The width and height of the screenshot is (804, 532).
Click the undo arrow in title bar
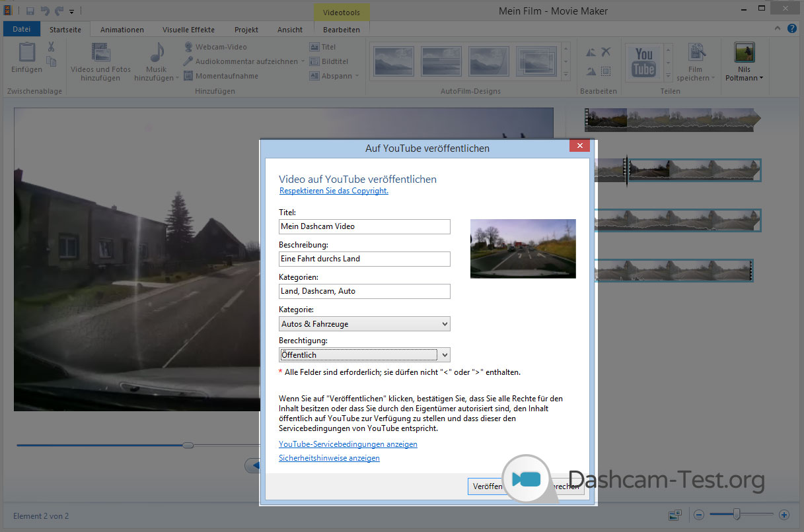click(x=46, y=11)
